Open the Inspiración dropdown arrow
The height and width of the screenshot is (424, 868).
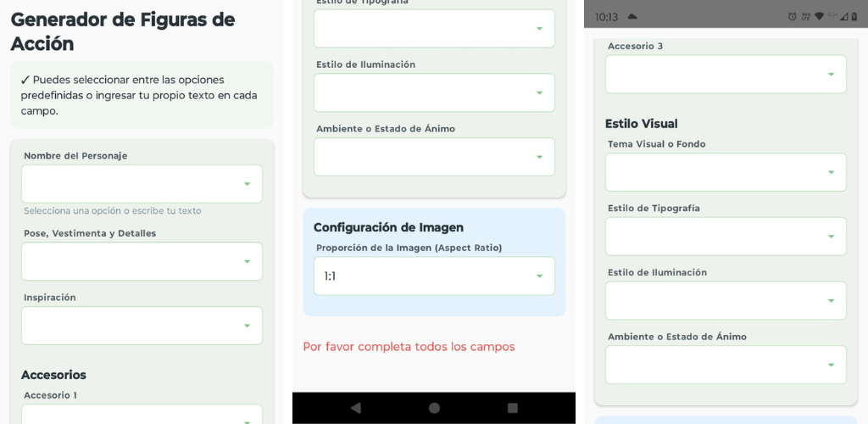(x=247, y=326)
